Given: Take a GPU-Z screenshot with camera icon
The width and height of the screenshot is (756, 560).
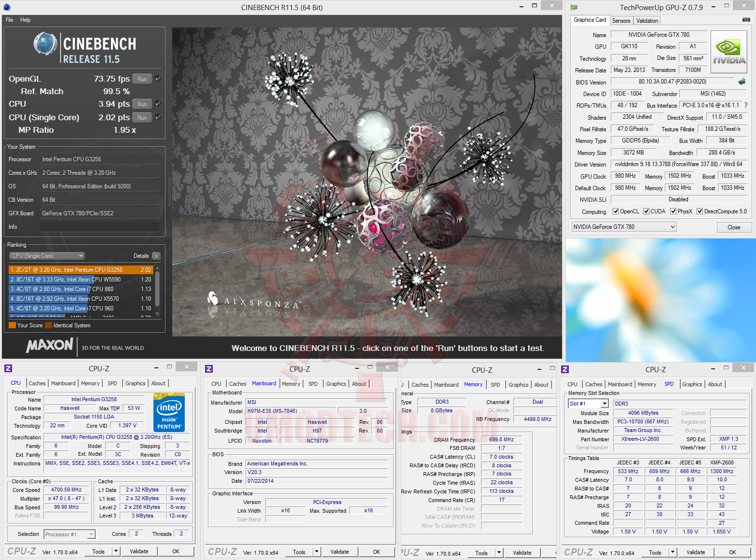Looking at the screenshot, I should [x=746, y=20].
